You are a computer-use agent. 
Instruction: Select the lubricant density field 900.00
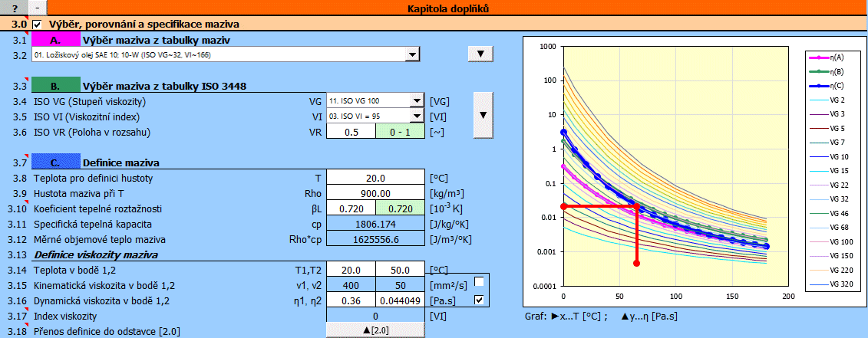coord(375,193)
